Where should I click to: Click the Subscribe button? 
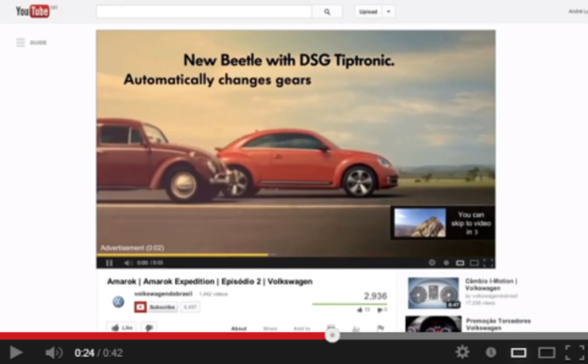[x=156, y=307]
